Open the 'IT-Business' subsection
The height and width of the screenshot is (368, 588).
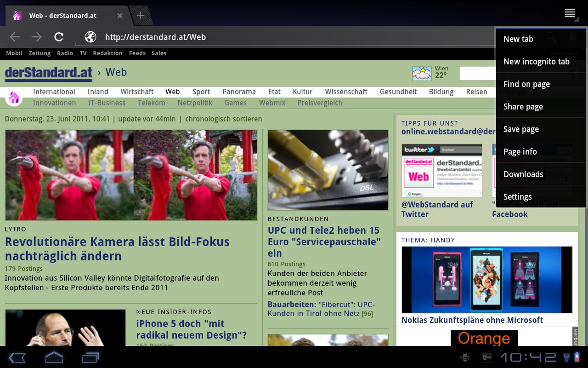click(107, 103)
